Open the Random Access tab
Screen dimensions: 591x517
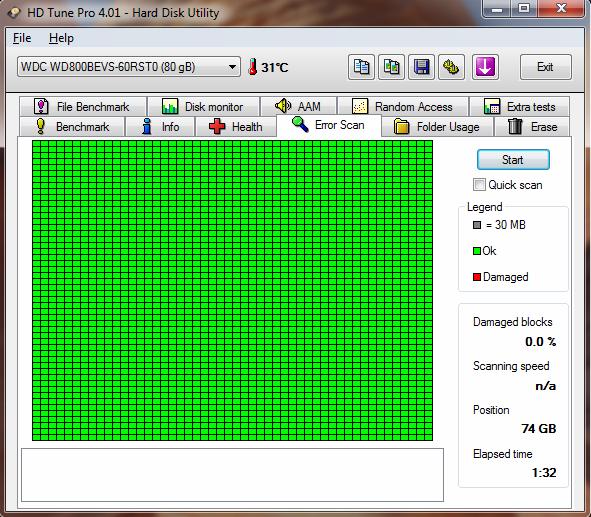(403, 107)
